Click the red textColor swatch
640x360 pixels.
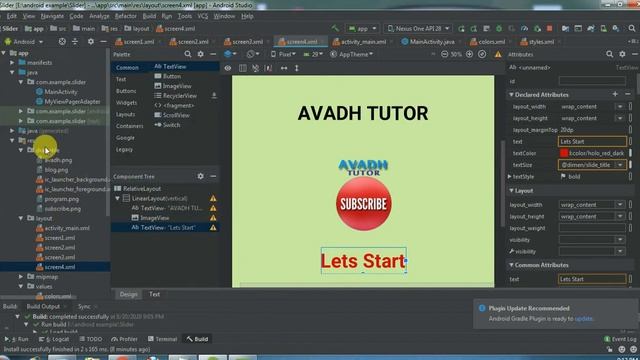[564, 153]
